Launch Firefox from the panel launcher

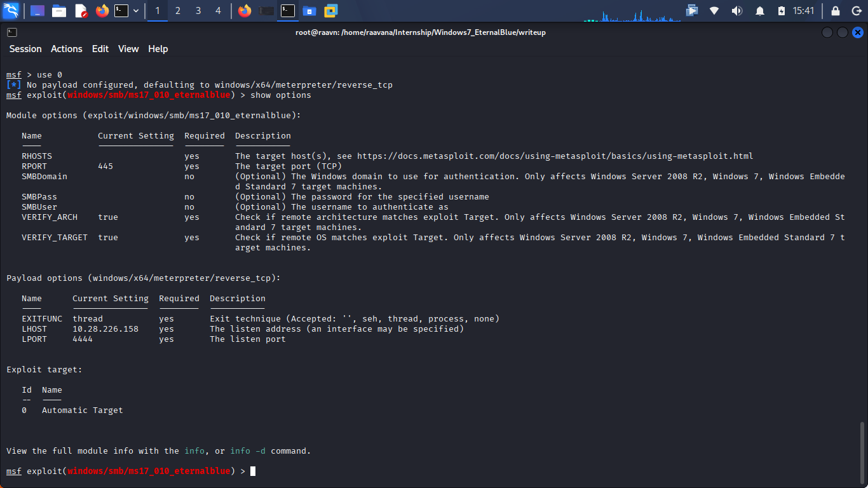click(x=102, y=11)
